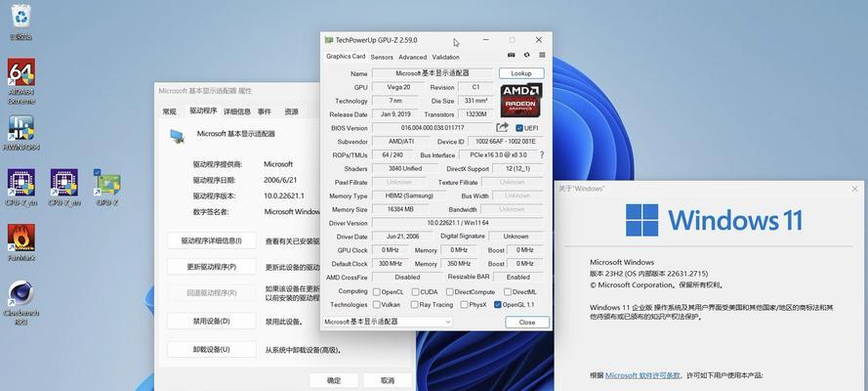Switch to the Validation tab
Viewport: 868px width, 391px height.
(445, 57)
